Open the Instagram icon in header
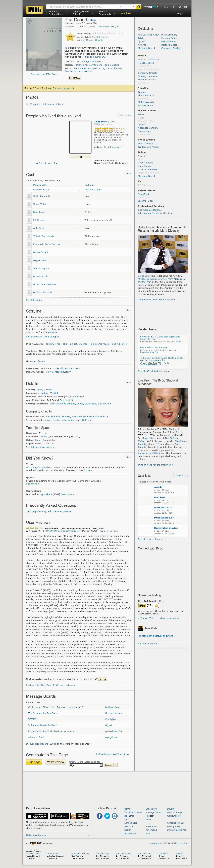The image size is (214, 868). (x=185, y=7)
